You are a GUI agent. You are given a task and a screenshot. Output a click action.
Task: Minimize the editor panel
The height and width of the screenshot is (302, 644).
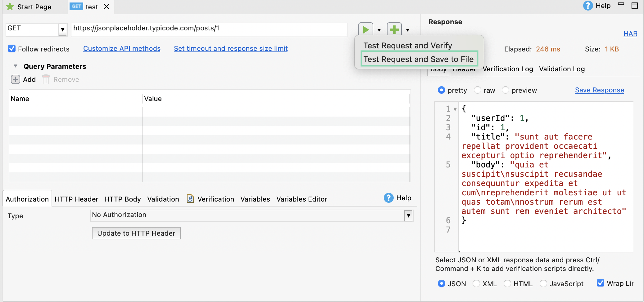(x=621, y=5)
